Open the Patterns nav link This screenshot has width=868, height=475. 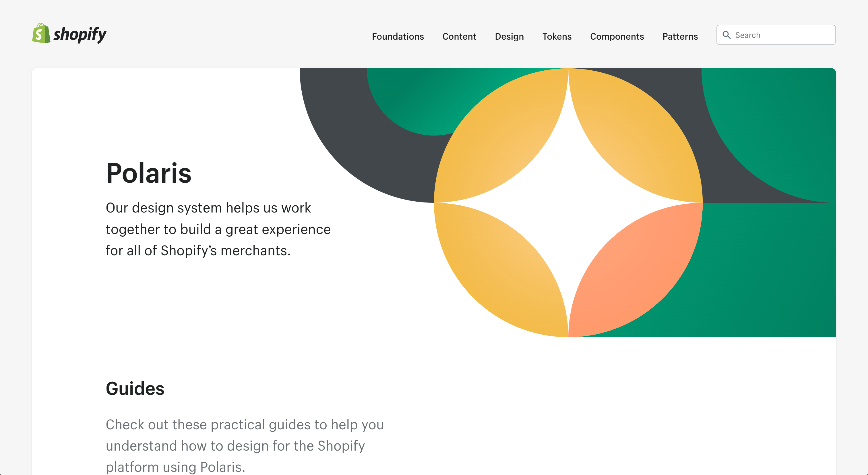coord(680,36)
